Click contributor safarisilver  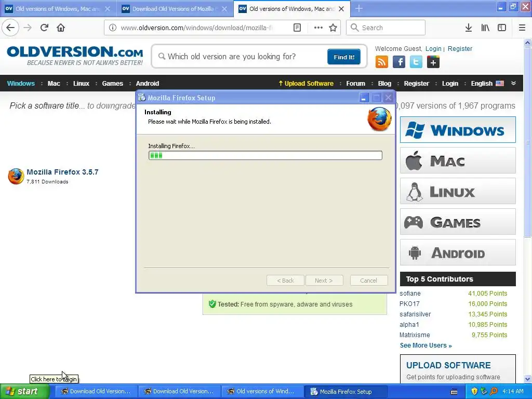pos(415,314)
